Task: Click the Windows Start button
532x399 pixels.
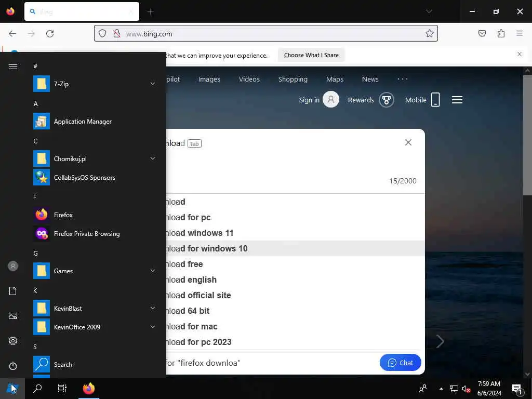Action: (x=12, y=389)
